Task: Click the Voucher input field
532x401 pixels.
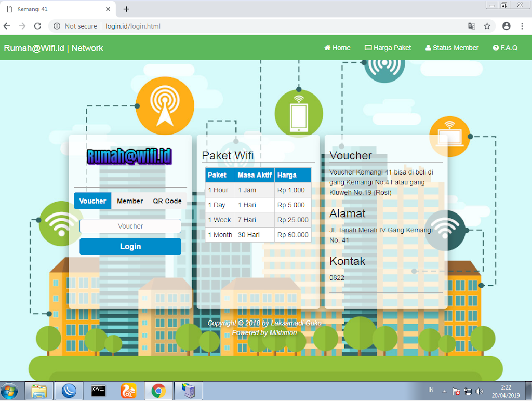Action: [130, 226]
